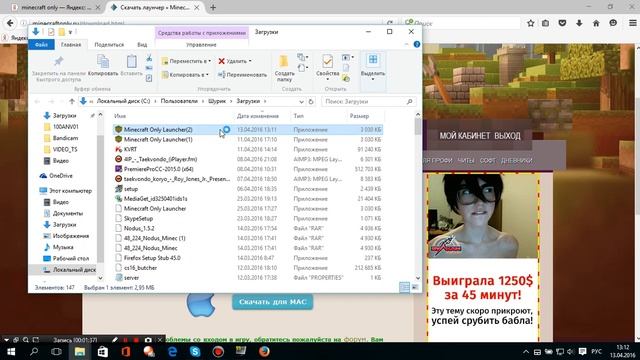Click the Explorer up-arrow navigation button
This screenshot has width=640, height=360.
coord(72,101)
